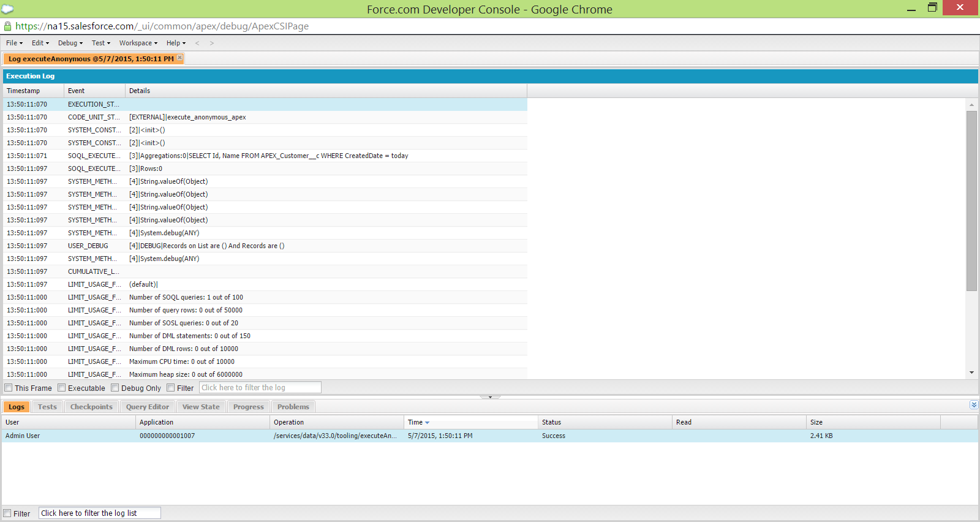Close the Log executeAnonymous tab
The image size is (980, 522).
coord(179,58)
